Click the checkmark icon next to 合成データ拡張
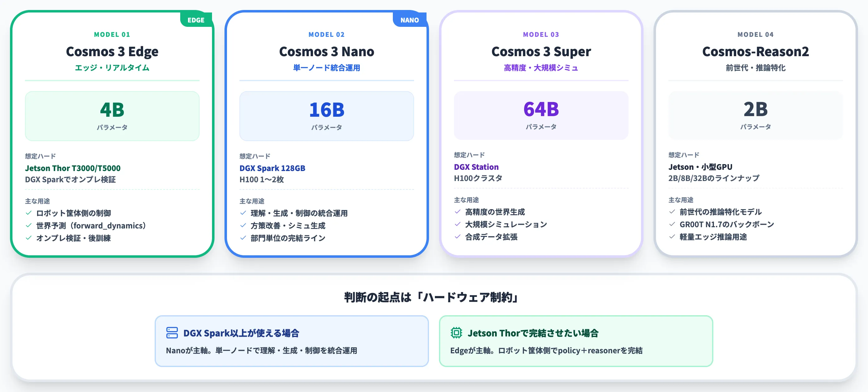 (457, 237)
